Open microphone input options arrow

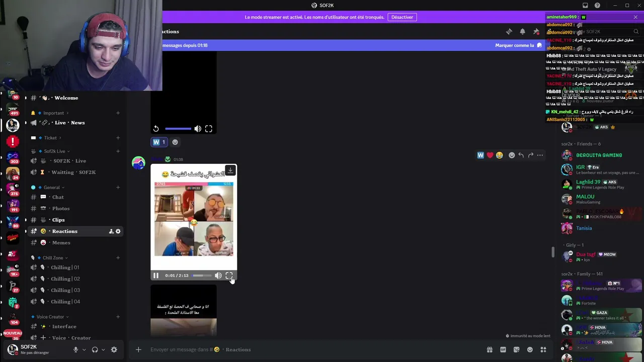point(84,349)
